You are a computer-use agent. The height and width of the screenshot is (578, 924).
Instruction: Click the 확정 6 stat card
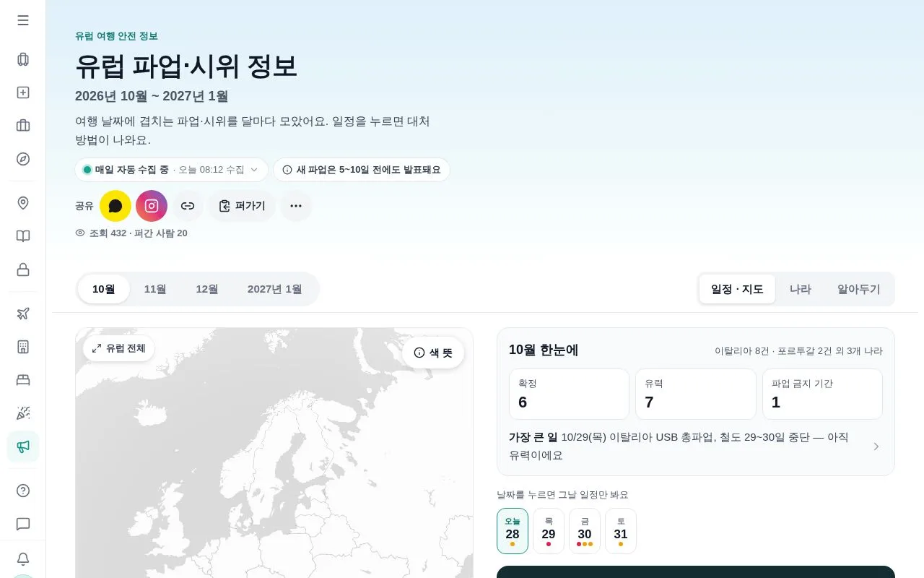569,394
